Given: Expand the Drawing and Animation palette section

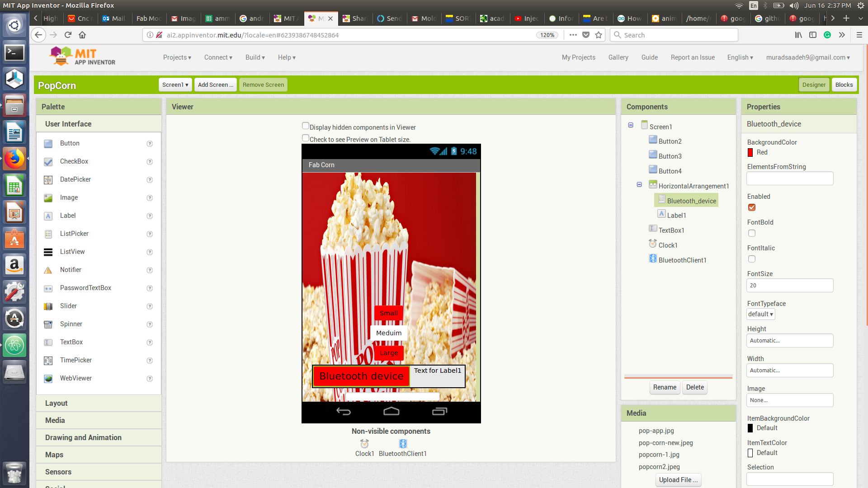Looking at the screenshot, I should 99,437.
